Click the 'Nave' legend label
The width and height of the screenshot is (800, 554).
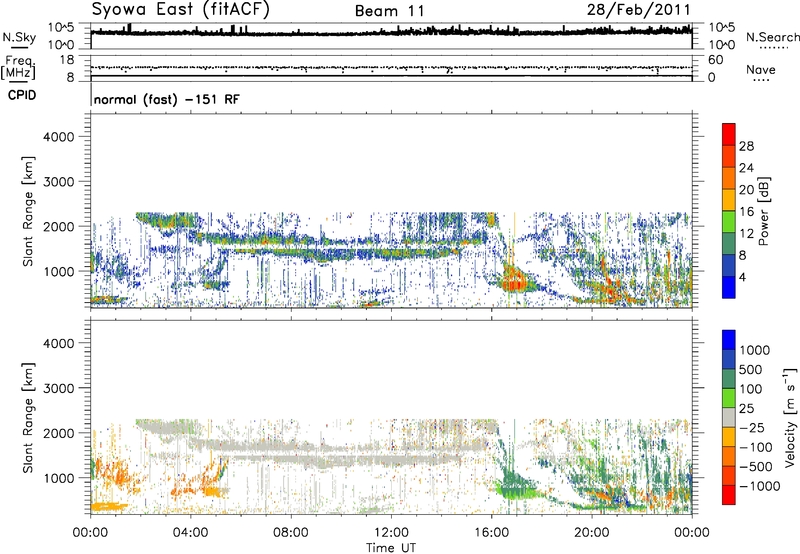coord(760,70)
